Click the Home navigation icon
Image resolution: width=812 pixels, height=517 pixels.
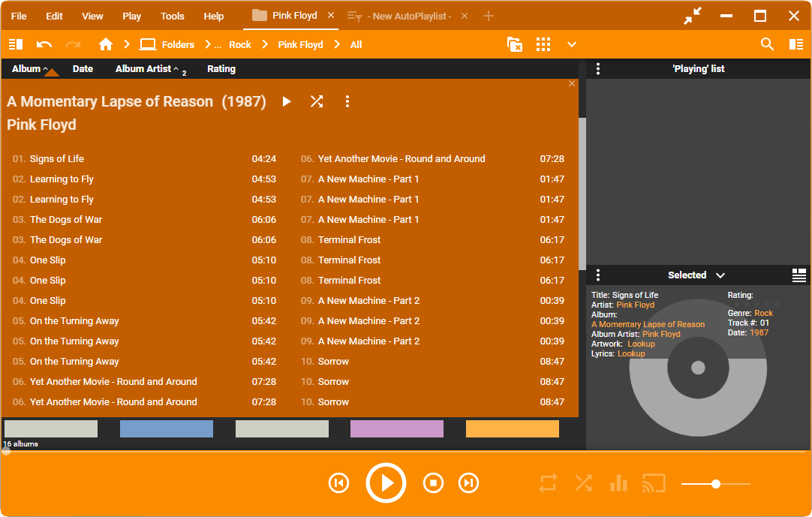point(106,44)
